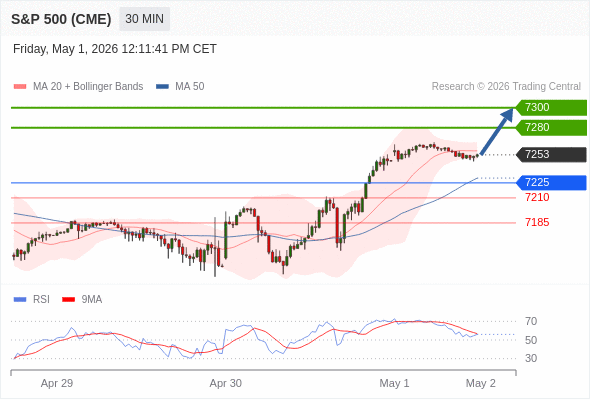
Task: Select the date line 'Friday, May 1, 2026 12:11:41 PM CET'
Action: tap(115, 49)
